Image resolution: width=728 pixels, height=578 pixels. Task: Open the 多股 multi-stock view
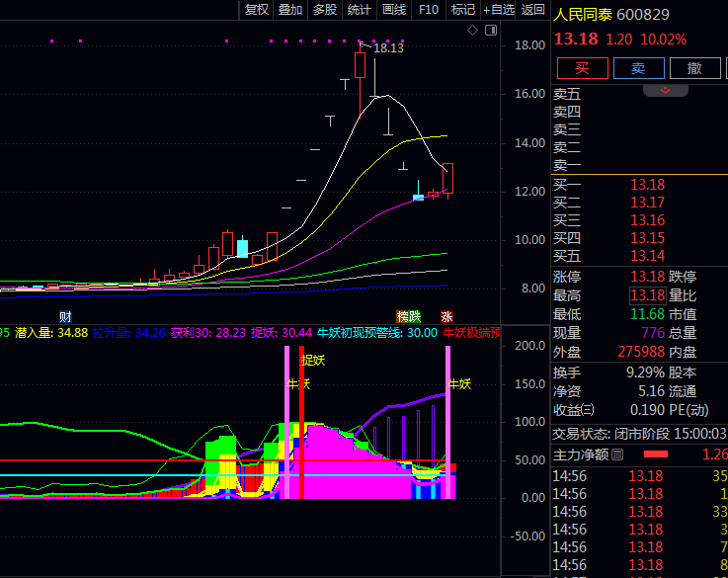point(325,10)
